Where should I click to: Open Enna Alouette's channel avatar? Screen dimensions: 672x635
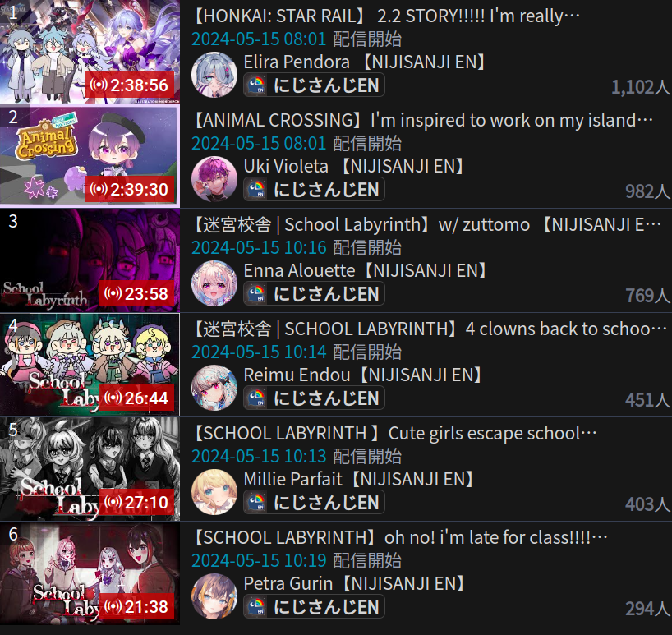[x=214, y=283]
